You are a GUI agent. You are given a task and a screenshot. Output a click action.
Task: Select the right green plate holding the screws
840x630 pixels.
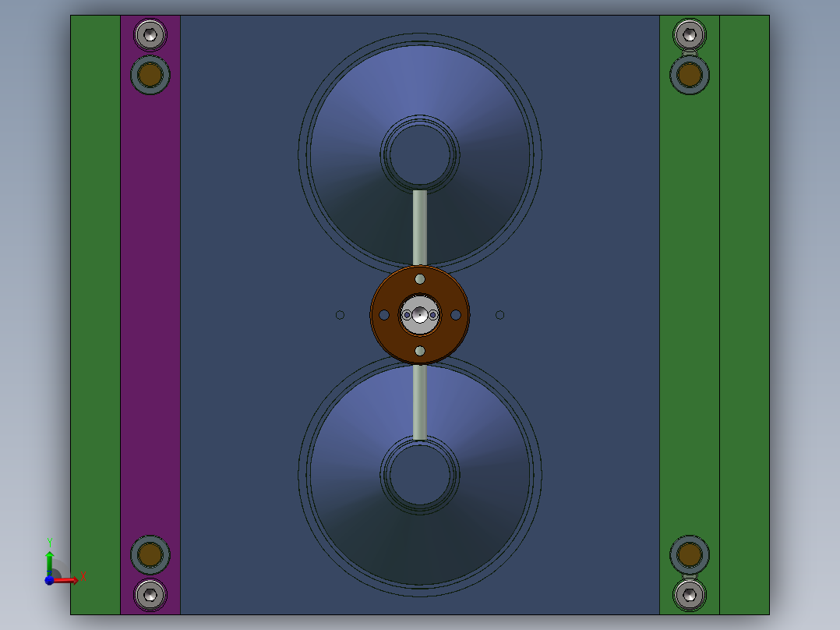pyautogui.click(x=690, y=315)
